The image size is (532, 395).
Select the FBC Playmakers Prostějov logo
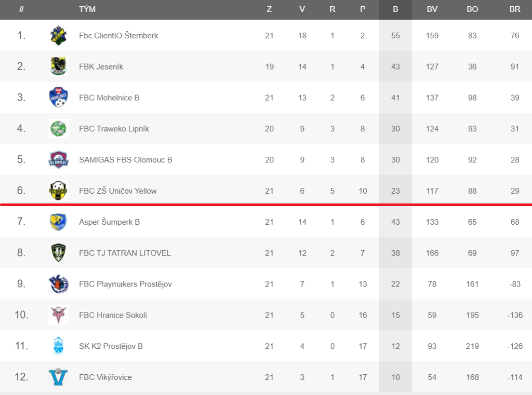point(58,284)
